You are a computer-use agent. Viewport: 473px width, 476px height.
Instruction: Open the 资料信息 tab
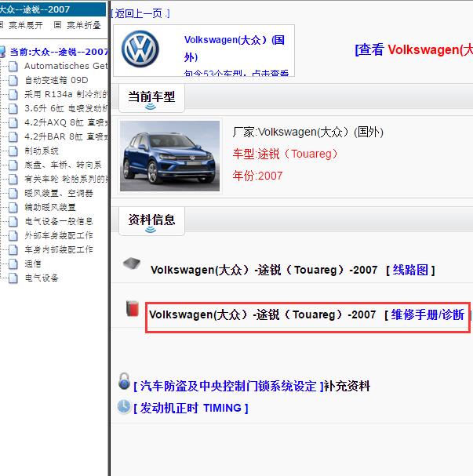[x=151, y=220]
